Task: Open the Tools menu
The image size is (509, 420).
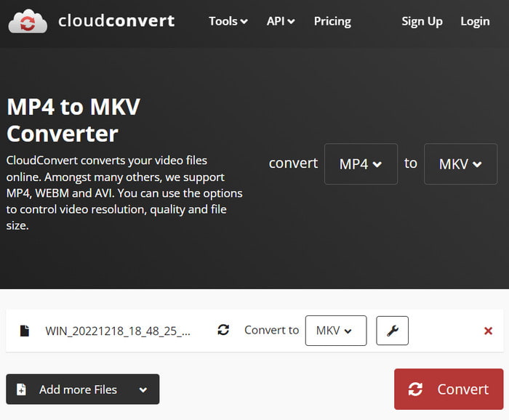Action: pos(228,21)
